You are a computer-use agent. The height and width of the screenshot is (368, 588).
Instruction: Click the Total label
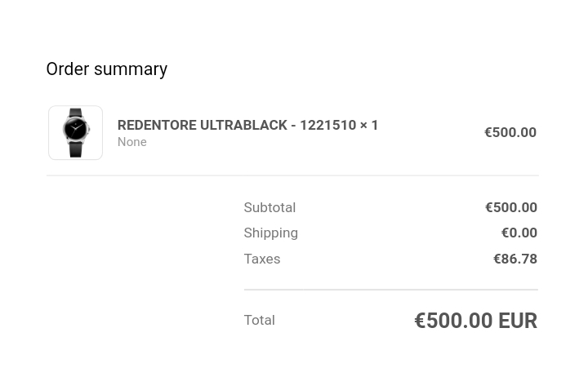tap(260, 321)
